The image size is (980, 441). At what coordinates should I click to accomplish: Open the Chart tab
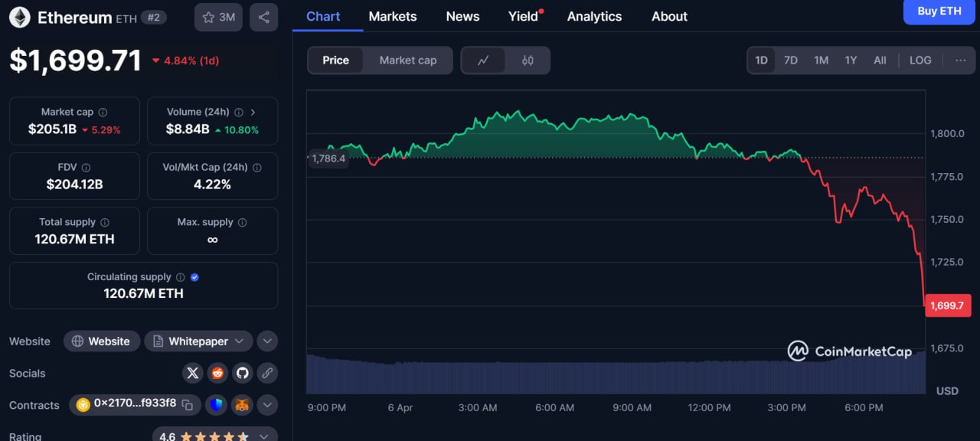(323, 16)
